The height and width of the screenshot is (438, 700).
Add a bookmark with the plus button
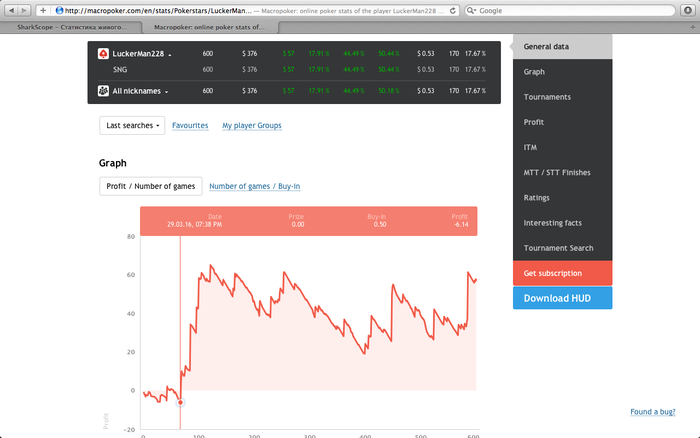click(x=43, y=10)
